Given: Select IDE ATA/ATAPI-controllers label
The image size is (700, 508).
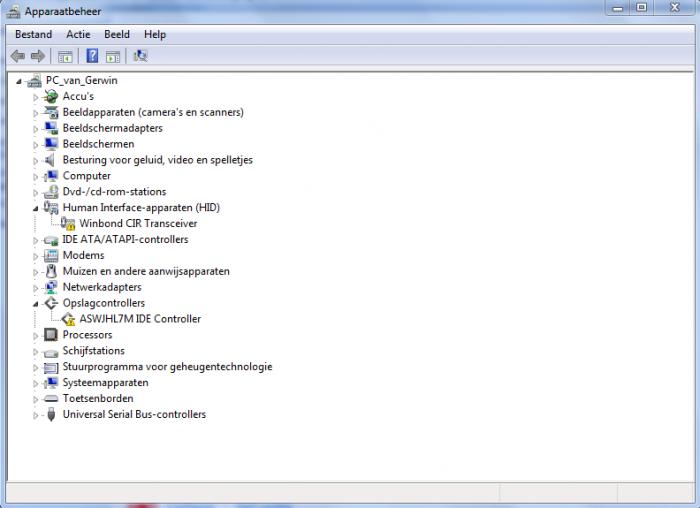Looking at the screenshot, I should (x=125, y=239).
